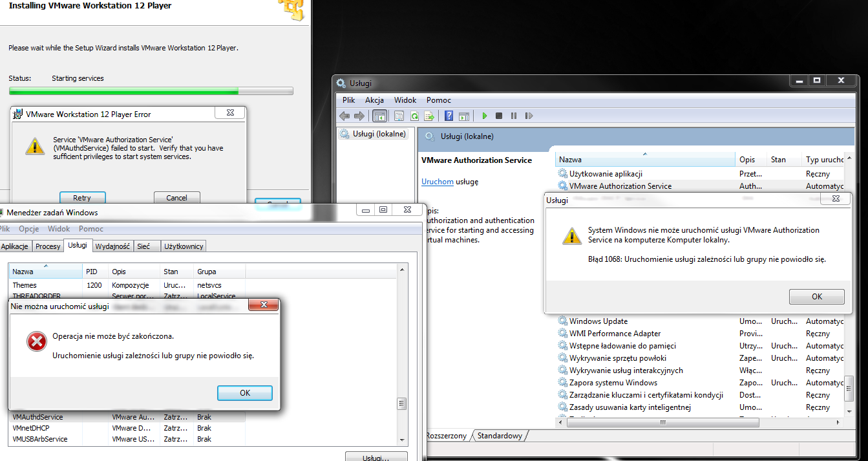Select 'Zasady usuwania karty inteligentnej' service
The image size is (868, 461).
click(x=701, y=407)
